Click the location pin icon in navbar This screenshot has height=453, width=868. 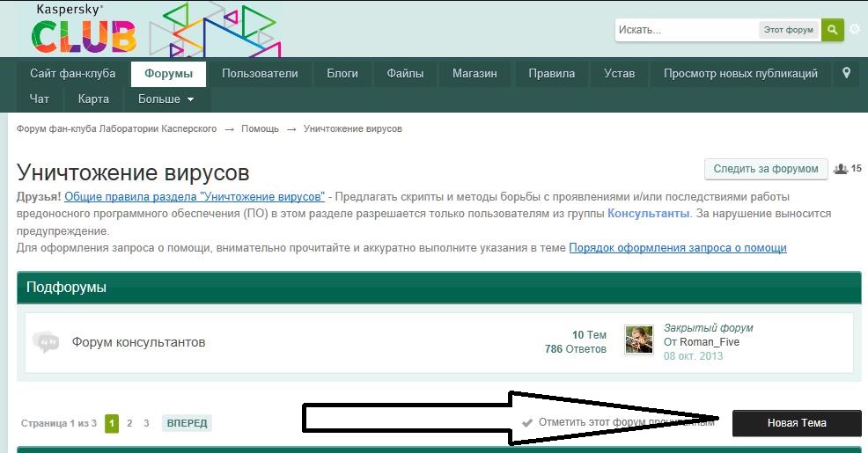click(846, 73)
